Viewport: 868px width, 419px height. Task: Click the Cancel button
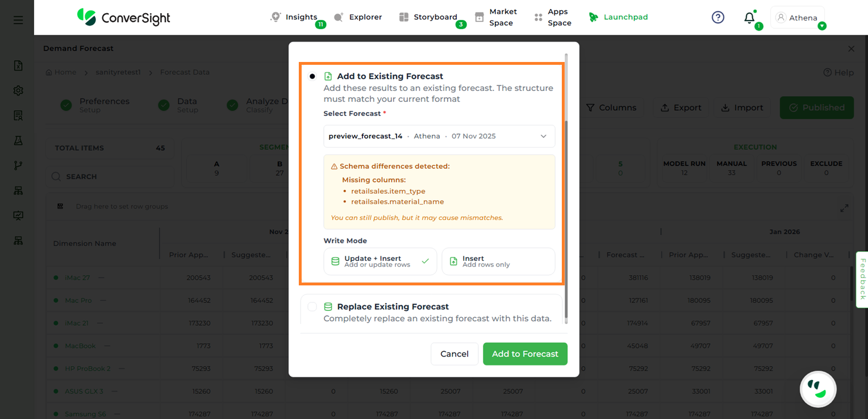tap(454, 354)
